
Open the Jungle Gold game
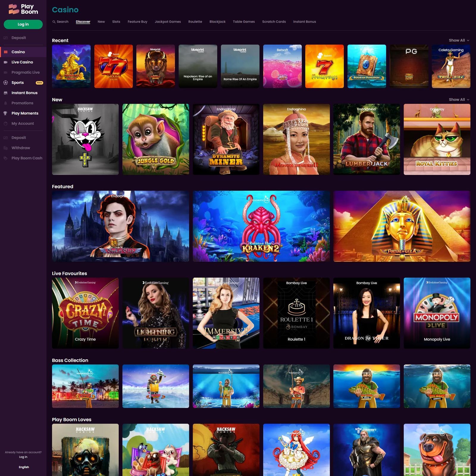(x=156, y=139)
